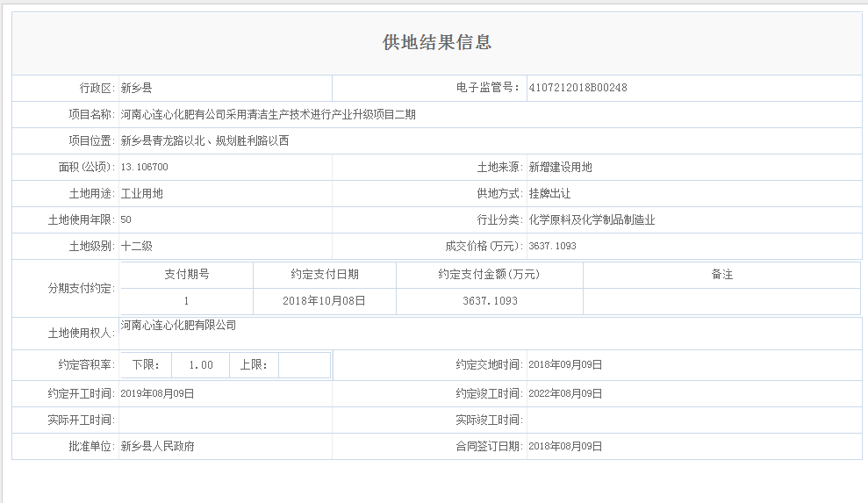This screenshot has width=868, height=503.
Task: Click the 土地使用权人 label
Action: pyautogui.click(x=82, y=333)
